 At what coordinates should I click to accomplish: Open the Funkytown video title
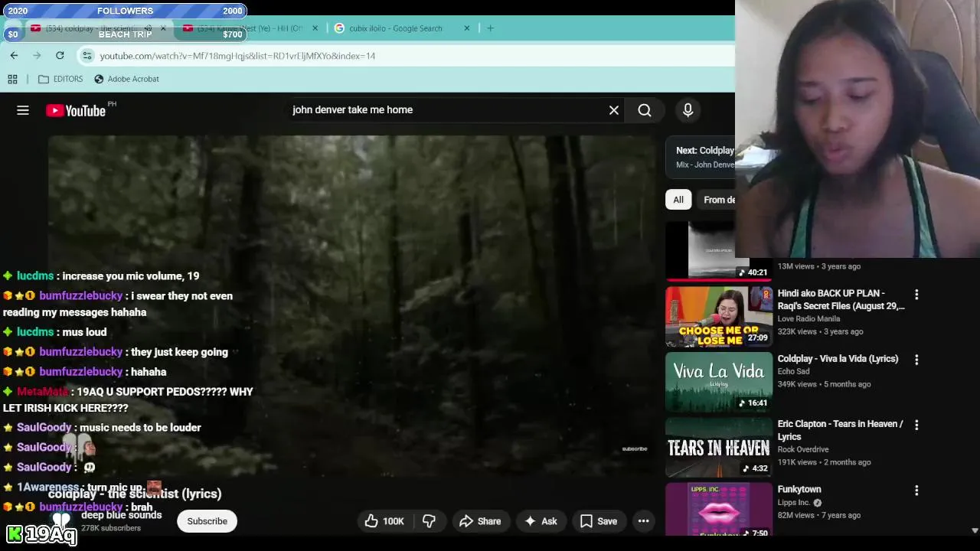click(x=799, y=489)
